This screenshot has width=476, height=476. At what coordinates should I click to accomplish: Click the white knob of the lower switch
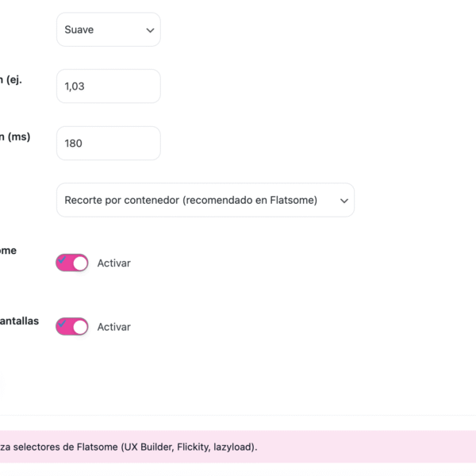tap(80, 327)
